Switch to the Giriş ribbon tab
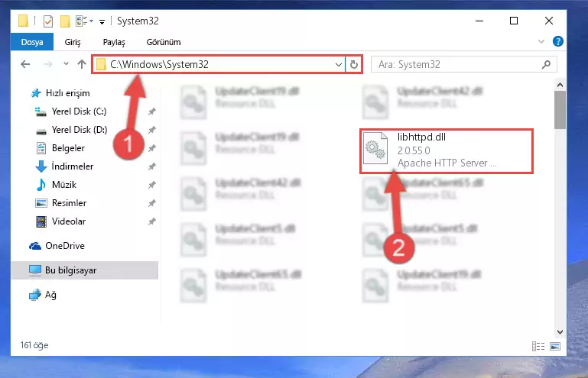The width and height of the screenshot is (588, 378). click(73, 42)
